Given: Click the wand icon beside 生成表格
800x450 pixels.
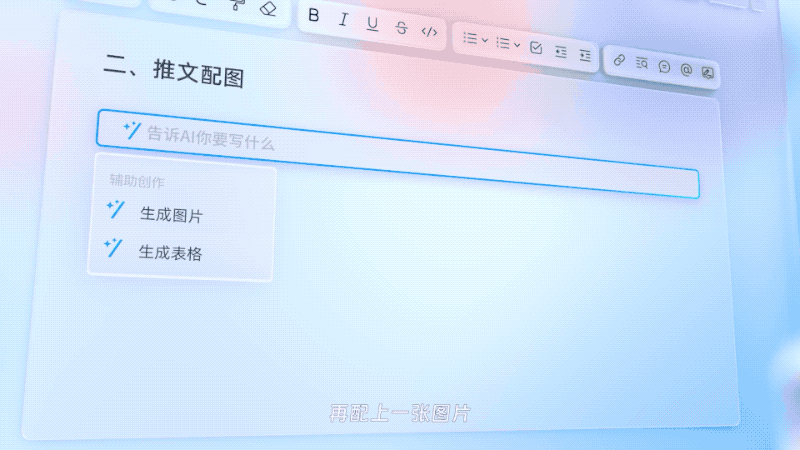Looking at the screenshot, I should click(x=113, y=247).
